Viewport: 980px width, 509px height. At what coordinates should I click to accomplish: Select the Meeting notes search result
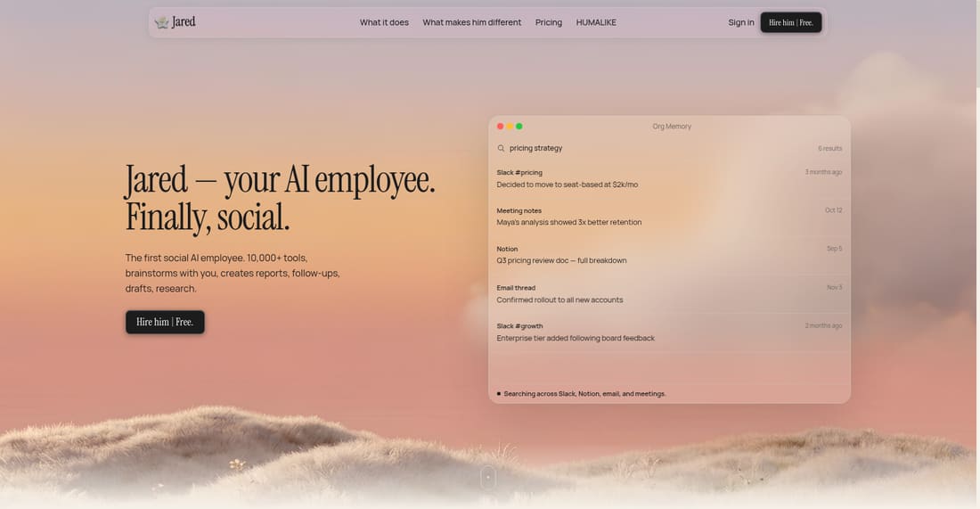click(669, 217)
